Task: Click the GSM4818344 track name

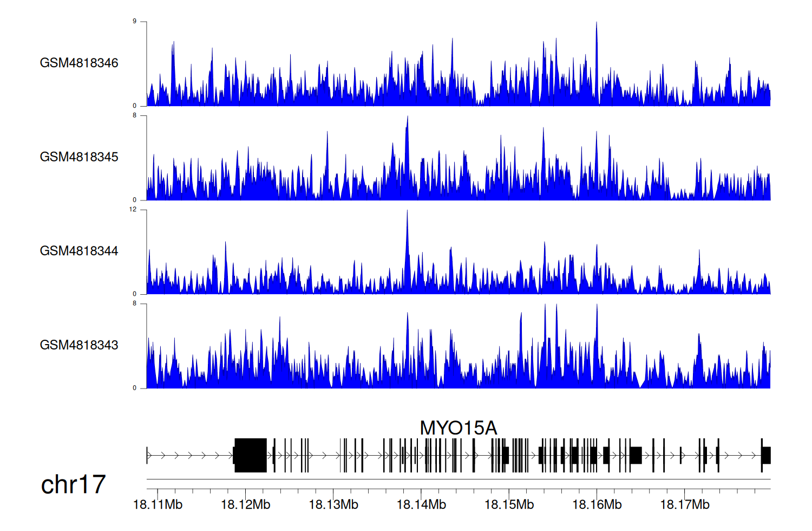Action: (79, 251)
